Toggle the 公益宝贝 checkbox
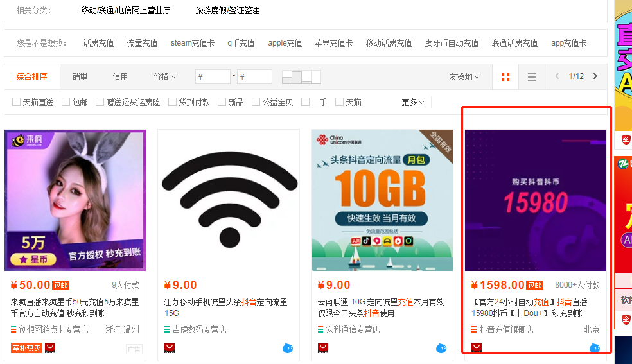The height and width of the screenshot is (364, 632). click(256, 102)
